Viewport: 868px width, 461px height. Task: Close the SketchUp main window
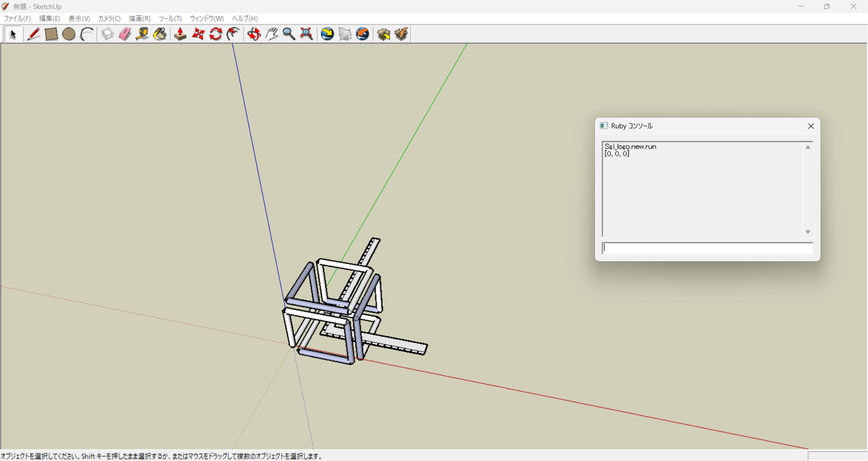[x=854, y=6]
